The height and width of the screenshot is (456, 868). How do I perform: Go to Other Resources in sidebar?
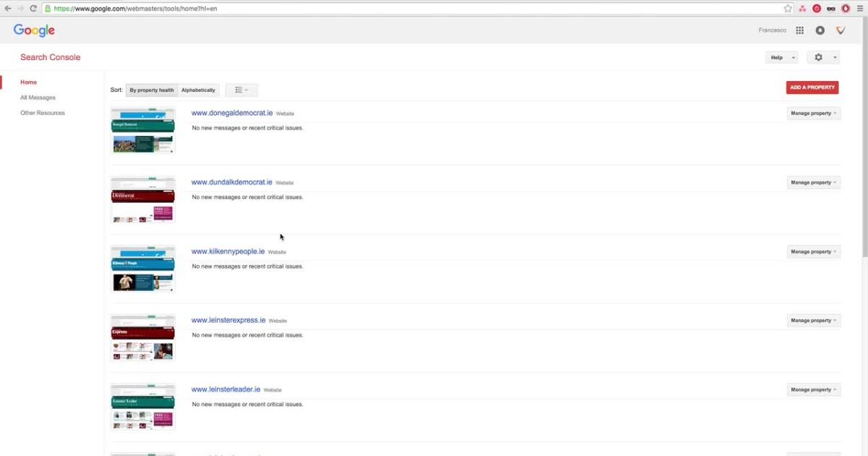point(43,113)
